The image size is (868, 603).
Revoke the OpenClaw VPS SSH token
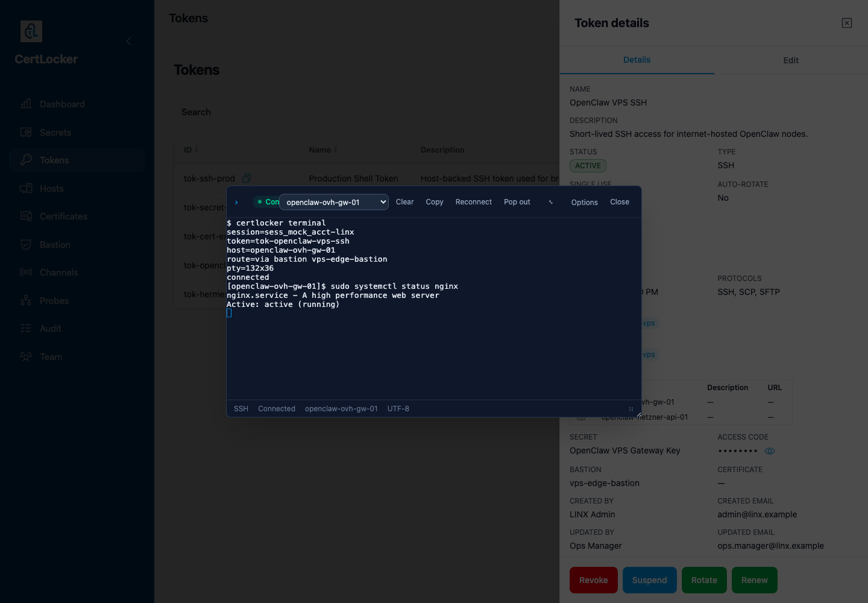(594, 580)
